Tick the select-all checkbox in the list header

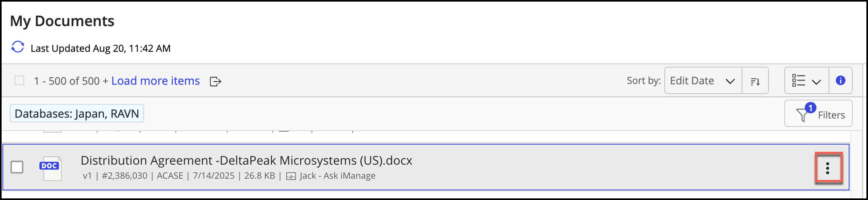click(x=19, y=81)
